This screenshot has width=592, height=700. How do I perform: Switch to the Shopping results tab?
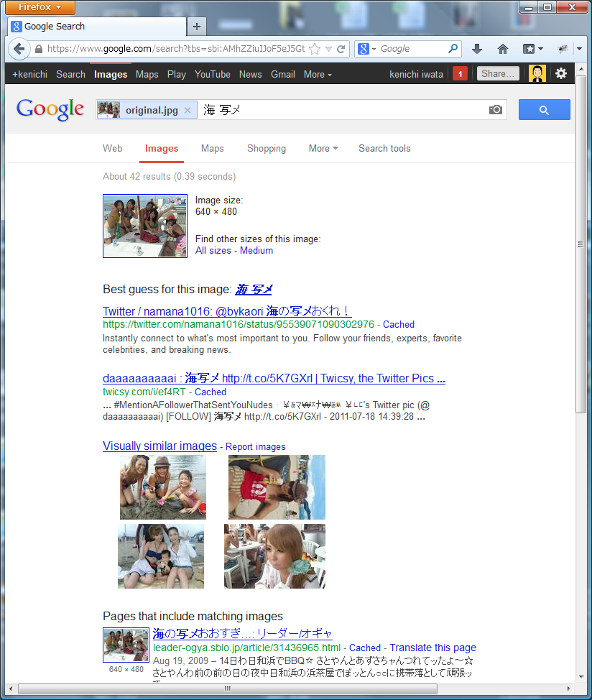pos(267,149)
